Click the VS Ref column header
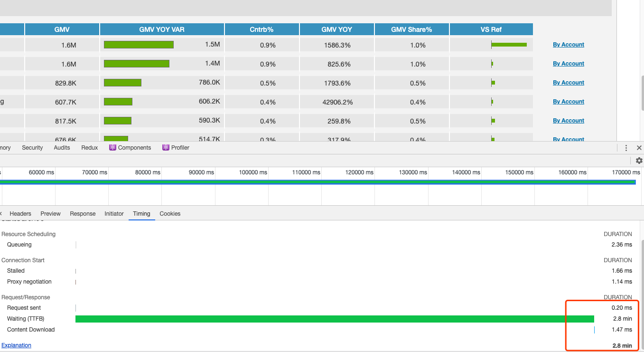This screenshot has height=352, width=644. coord(491,29)
